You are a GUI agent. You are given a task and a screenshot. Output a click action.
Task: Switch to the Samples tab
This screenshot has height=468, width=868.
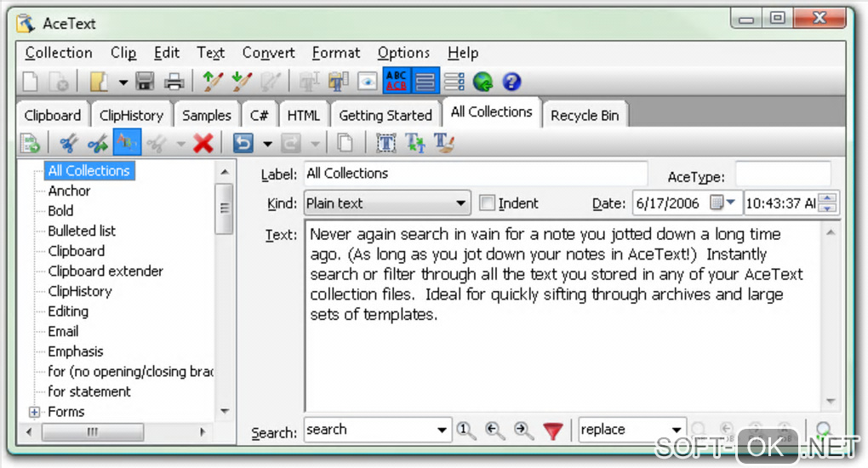click(207, 115)
